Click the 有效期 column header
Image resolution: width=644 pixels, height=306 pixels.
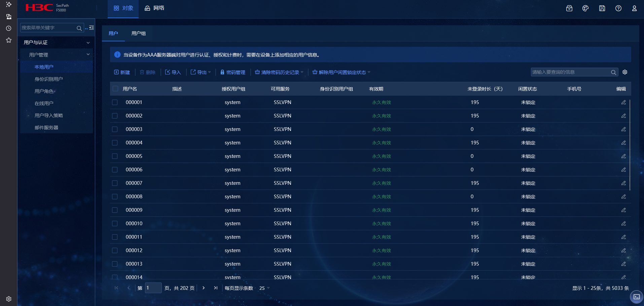click(376, 89)
